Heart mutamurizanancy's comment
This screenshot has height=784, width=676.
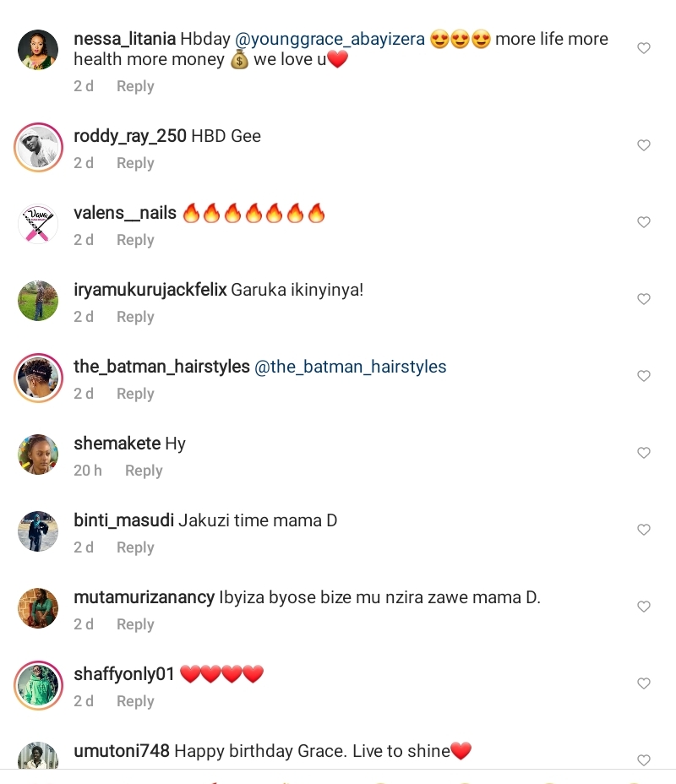pyautogui.click(x=644, y=607)
